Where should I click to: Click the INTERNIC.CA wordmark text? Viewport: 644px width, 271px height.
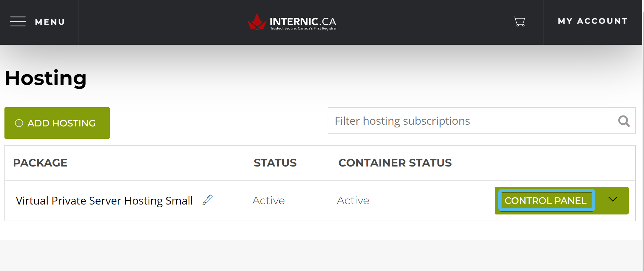(x=303, y=22)
